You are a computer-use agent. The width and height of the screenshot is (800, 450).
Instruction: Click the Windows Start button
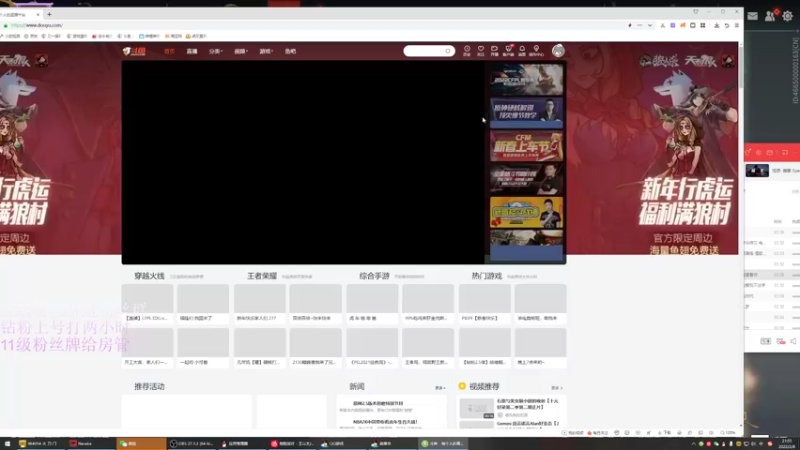(7, 444)
